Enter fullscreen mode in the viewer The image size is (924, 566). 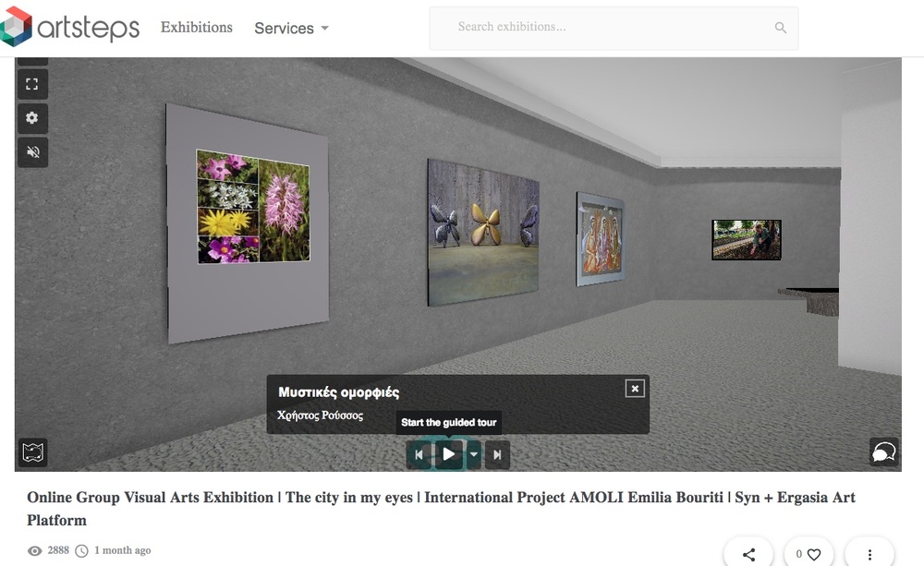tap(32, 84)
